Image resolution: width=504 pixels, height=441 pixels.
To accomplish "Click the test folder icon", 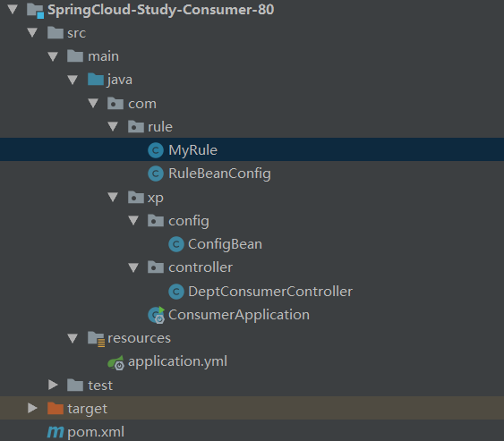I will coord(75,386).
